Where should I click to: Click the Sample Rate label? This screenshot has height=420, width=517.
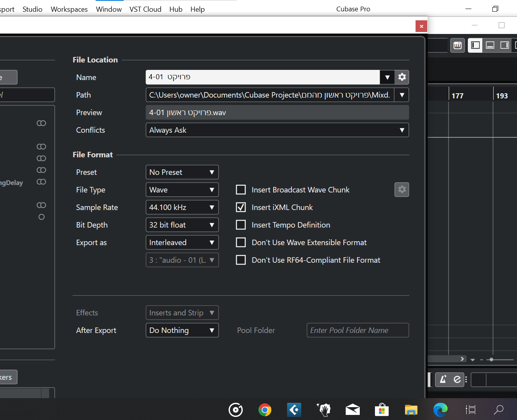[x=97, y=207]
